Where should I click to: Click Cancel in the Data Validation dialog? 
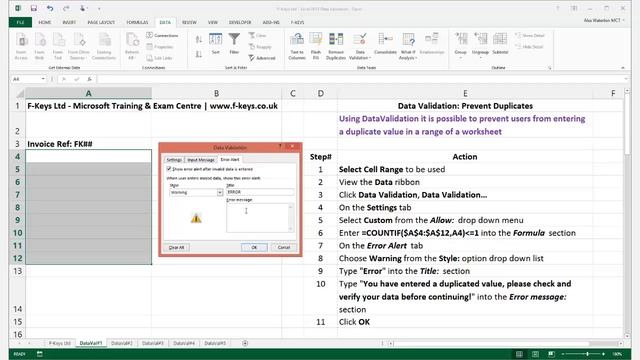(284, 247)
